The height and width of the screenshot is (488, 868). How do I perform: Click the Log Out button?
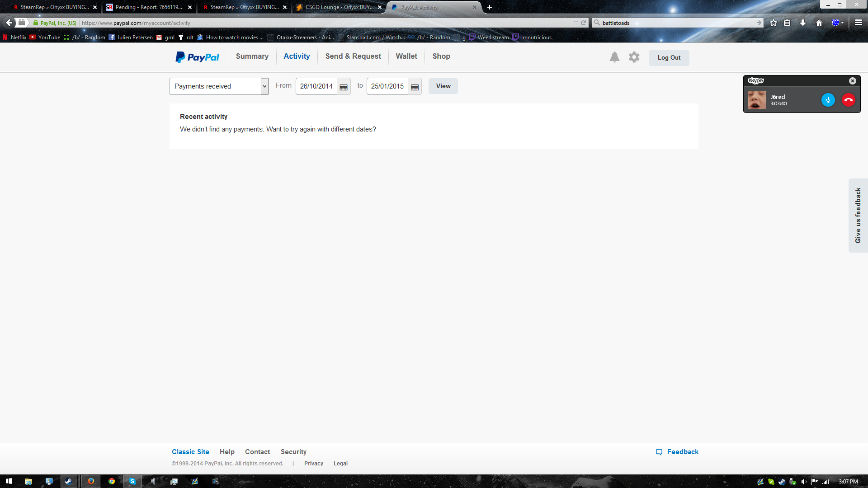[669, 58]
